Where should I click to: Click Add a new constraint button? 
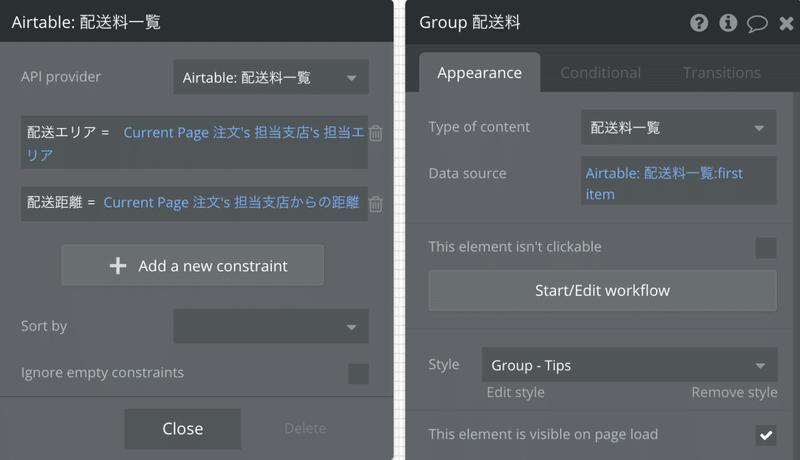(x=192, y=265)
